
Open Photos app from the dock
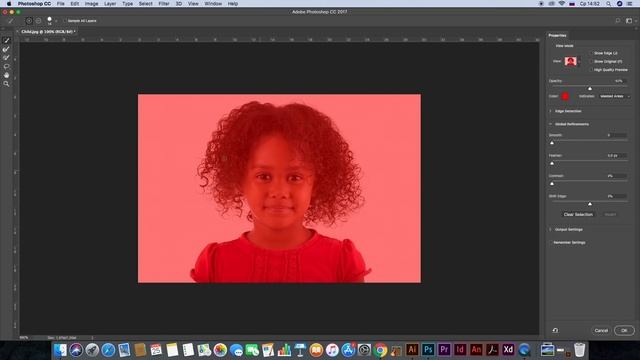tap(220, 350)
